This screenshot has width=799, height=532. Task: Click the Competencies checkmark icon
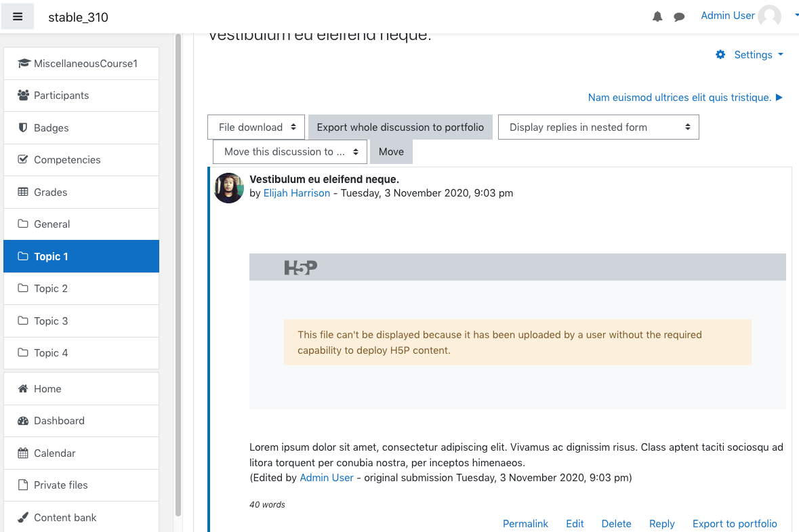coord(23,159)
